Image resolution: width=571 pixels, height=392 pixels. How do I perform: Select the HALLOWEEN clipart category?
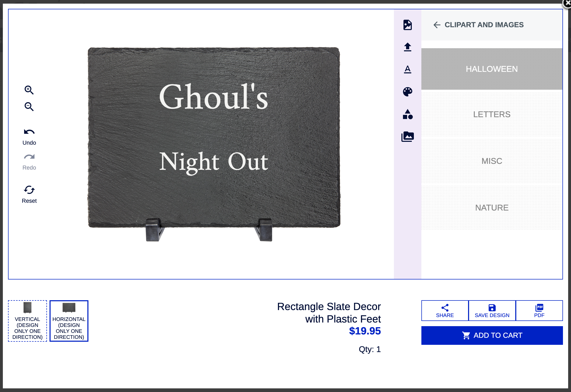[491, 69]
